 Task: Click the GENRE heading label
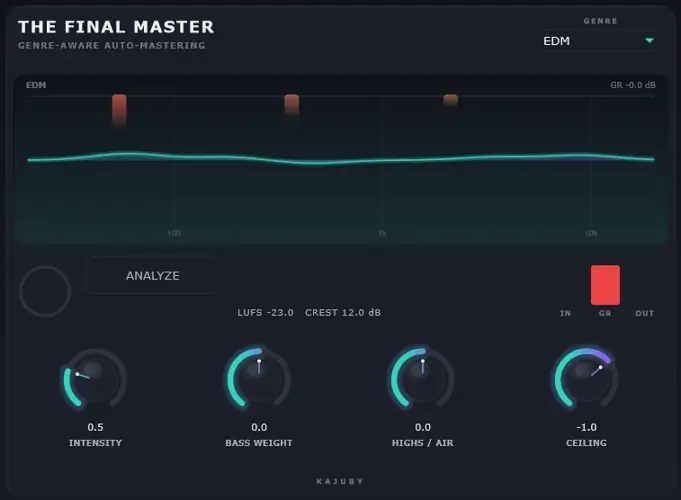(600, 21)
